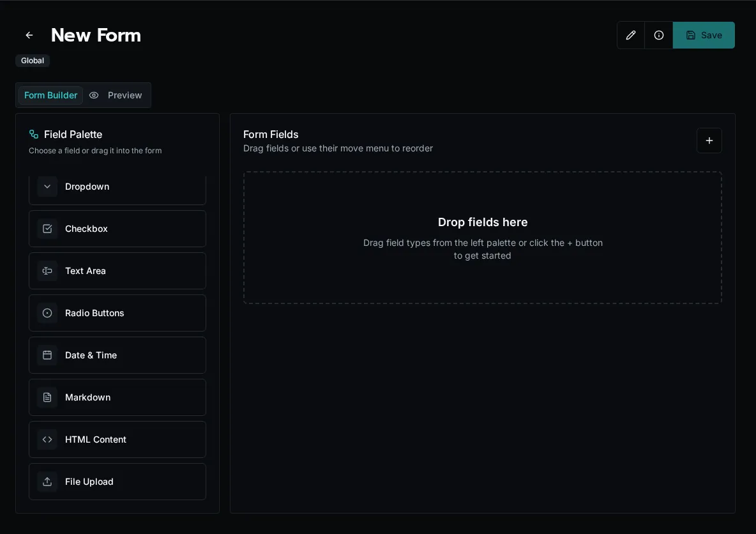The image size is (756, 534).
Task: Click the Field Palette title text
Action: point(73,135)
